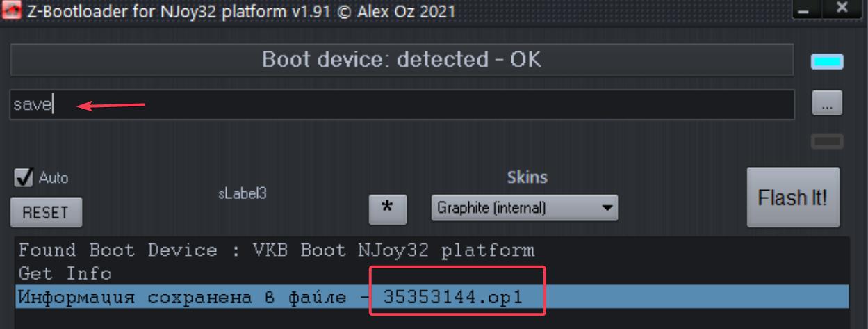Click the window title bar text
868x329 pixels.
[x=241, y=12]
